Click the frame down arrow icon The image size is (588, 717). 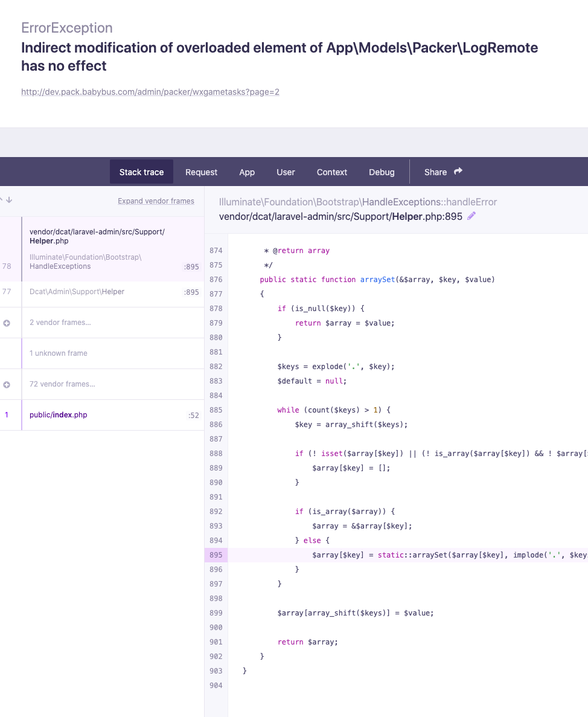9,200
